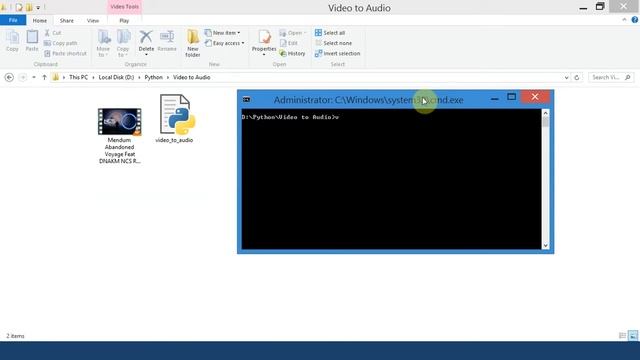The width and height of the screenshot is (640, 360).
Task: Click the New folder quick access toolbar icon
Action: coord(29,7)
